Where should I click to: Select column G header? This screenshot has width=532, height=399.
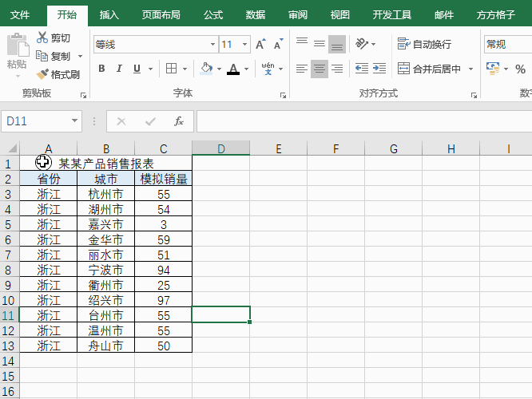click(394, 148)
